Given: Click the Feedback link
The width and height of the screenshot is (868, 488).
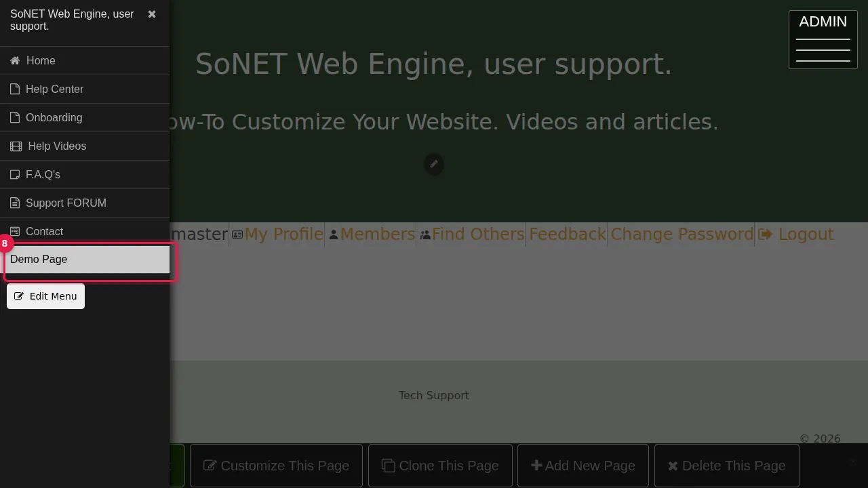Looking at the screenshot, I should 567,235.
